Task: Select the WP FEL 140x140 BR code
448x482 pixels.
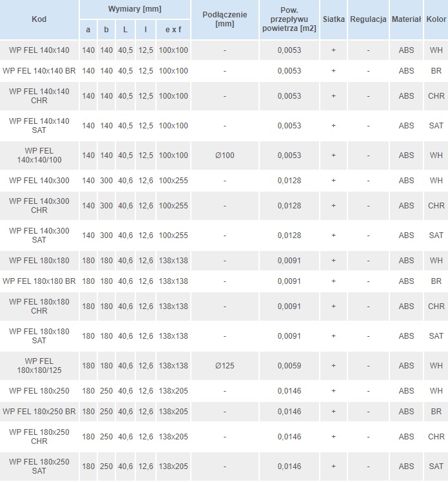Action: [x=39, y=71]
